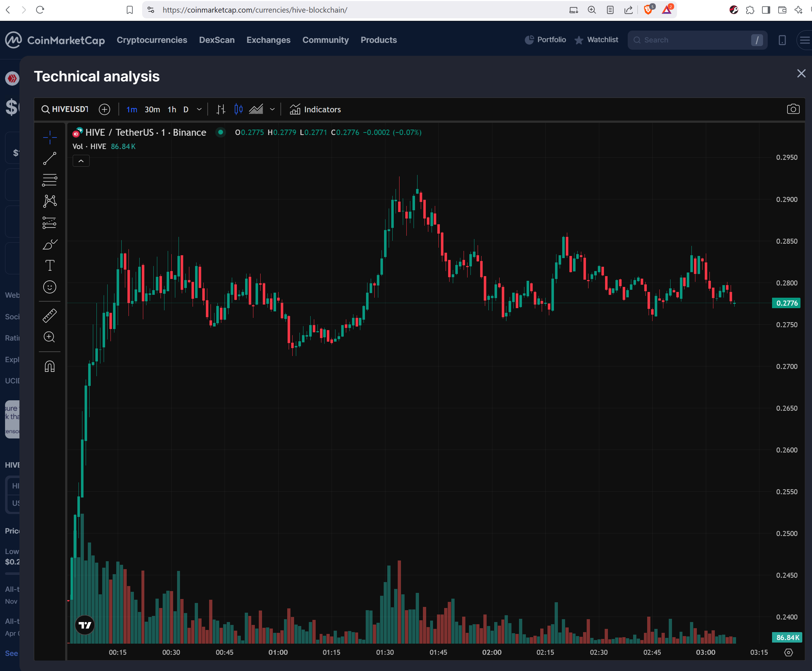
Task: Select the 30m timeframe
Action: pyautogui.click(x=152, y=110)
